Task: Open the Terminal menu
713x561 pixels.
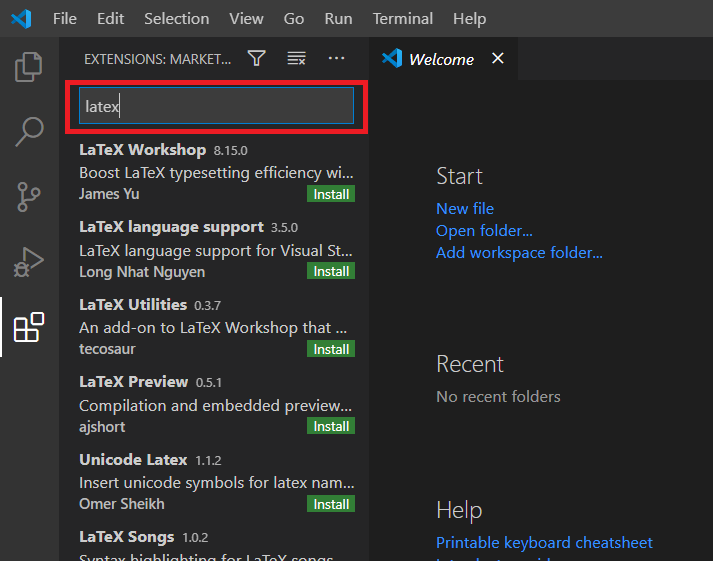Action: pos(402,19)
